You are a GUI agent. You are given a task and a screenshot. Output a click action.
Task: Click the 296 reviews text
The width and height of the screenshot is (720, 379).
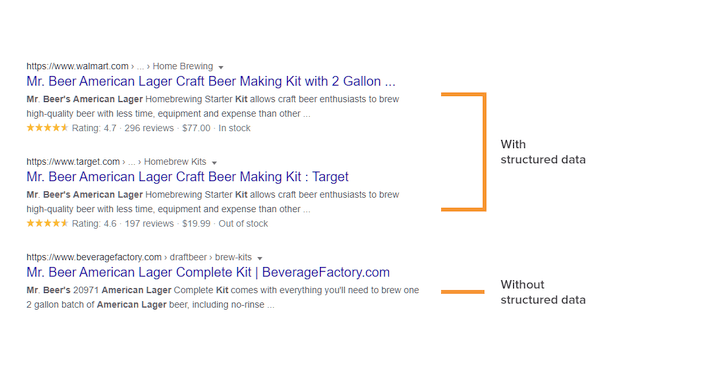(149, 128)
